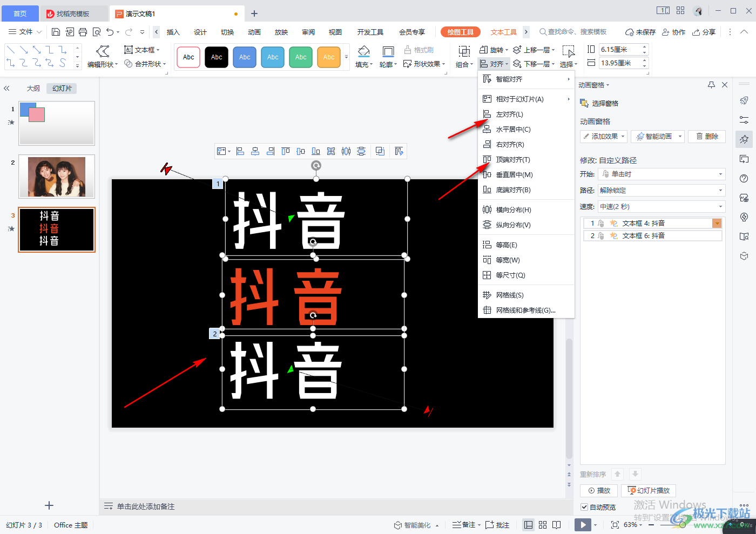
Task: Open the Insert (插入) ribbon tab
Action: coord(173,32)
